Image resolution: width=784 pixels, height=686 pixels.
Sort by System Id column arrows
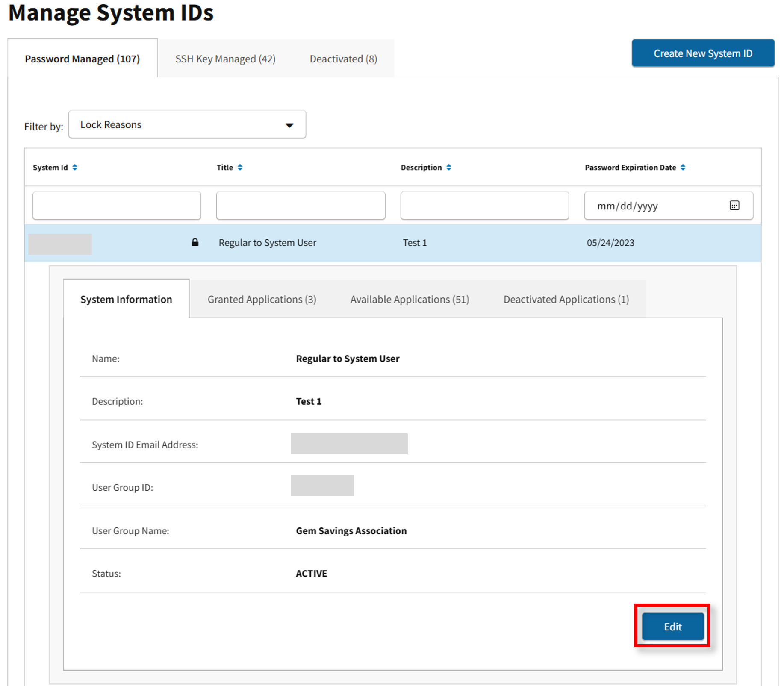75,168
